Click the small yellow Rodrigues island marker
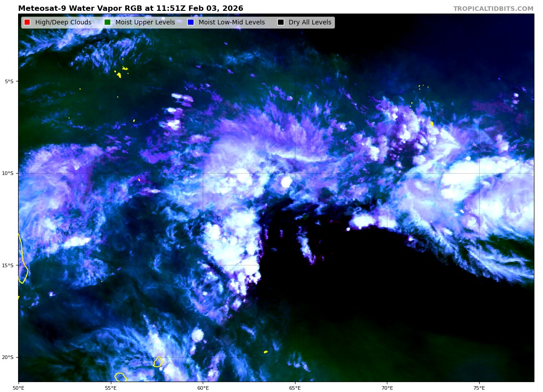 (x=266, y=352)
